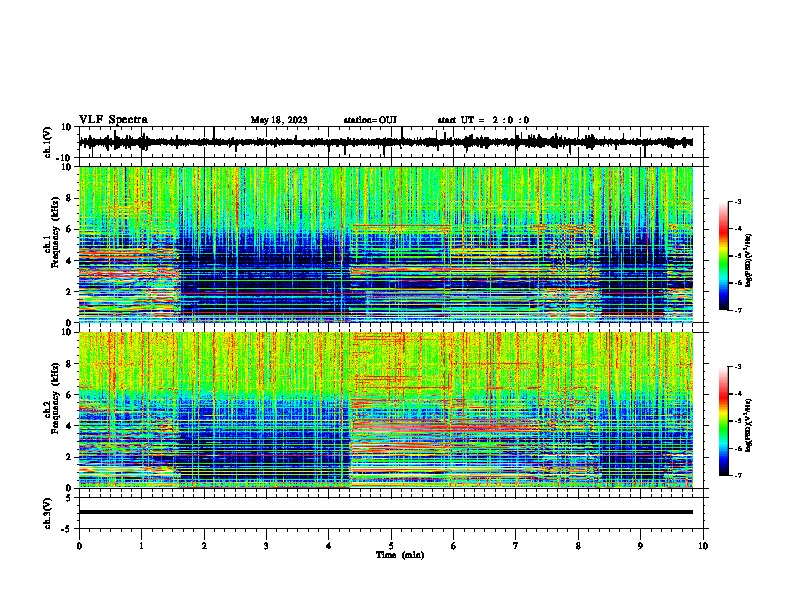Viewport: 792px width, 612px height.
Task: Click the "-7" label on ch.2 color bar
Action: coord(737,476)
